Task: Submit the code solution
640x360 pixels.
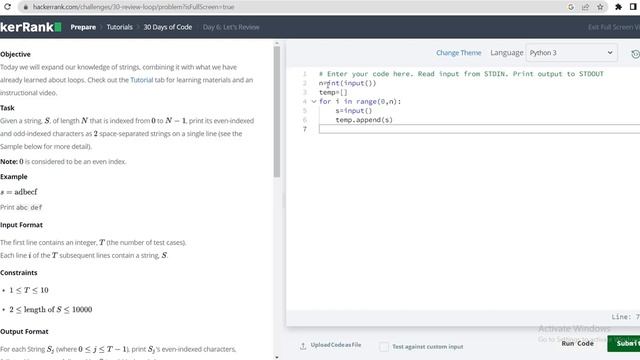Action: (x=624, y=343)
